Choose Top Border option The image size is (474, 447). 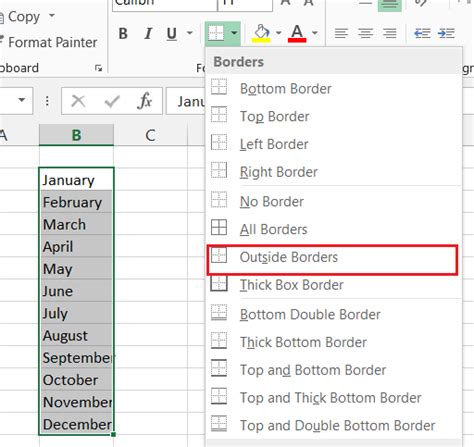[x=334, y=116]
